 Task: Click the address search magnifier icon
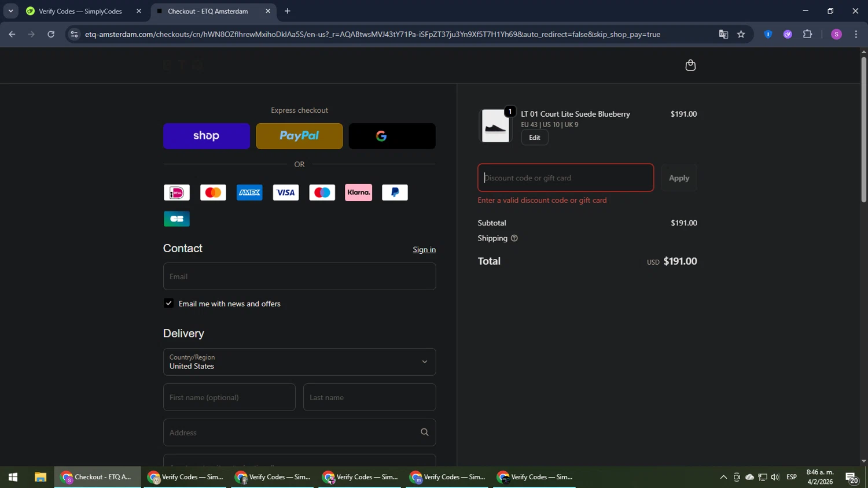click(424, 432)
